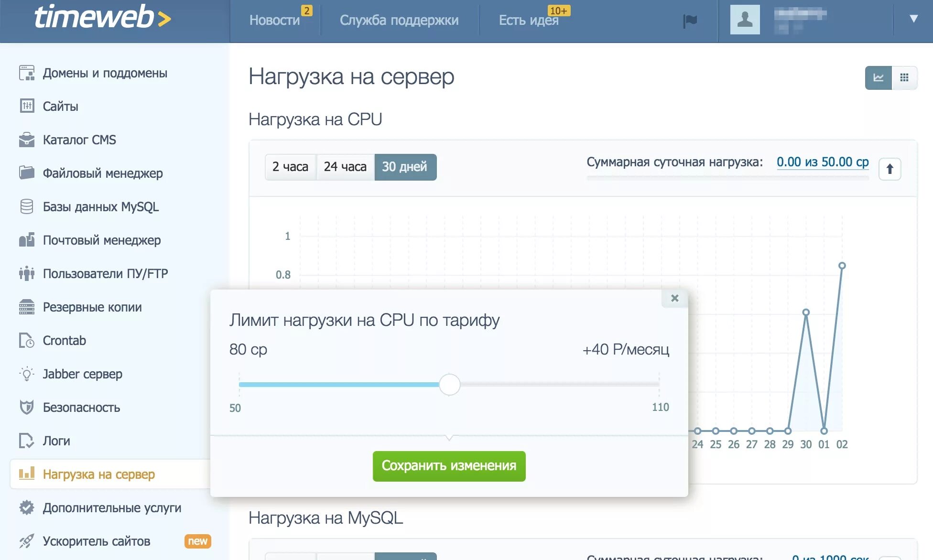Viewport: 933px width, 560px height.
Task: Click the Логи document icon
Action: (27, 441)
